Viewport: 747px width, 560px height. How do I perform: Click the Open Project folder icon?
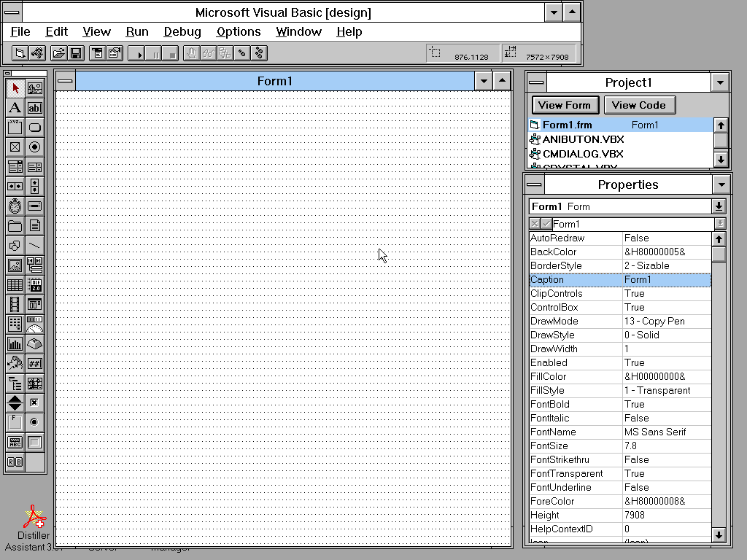pyautogui.click(x=58, y=52)
